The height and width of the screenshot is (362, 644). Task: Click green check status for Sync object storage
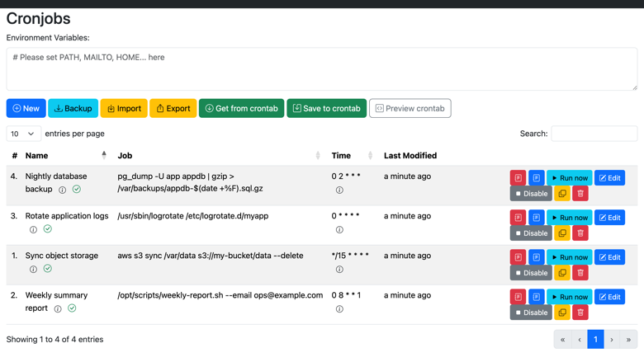(48, 269)
